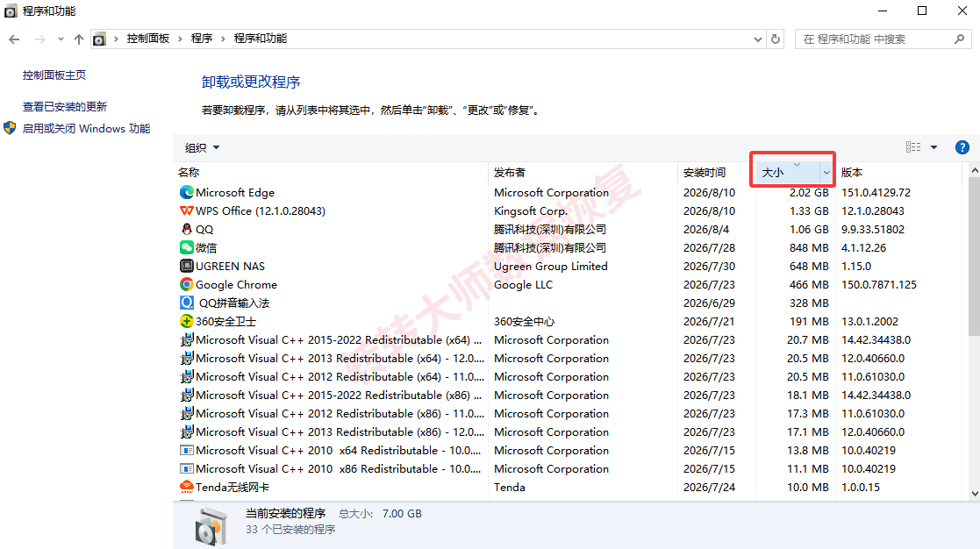
Task: Expand the address bar history dropdown
Action: click(x=757, y=39)
